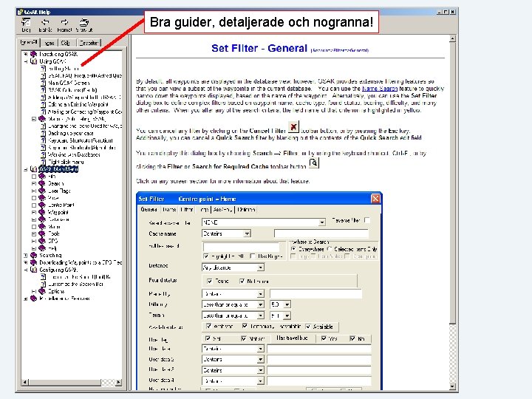Open the Getting Started help page icon
Screen dimensions: 532x399
(x=43, y=68)
